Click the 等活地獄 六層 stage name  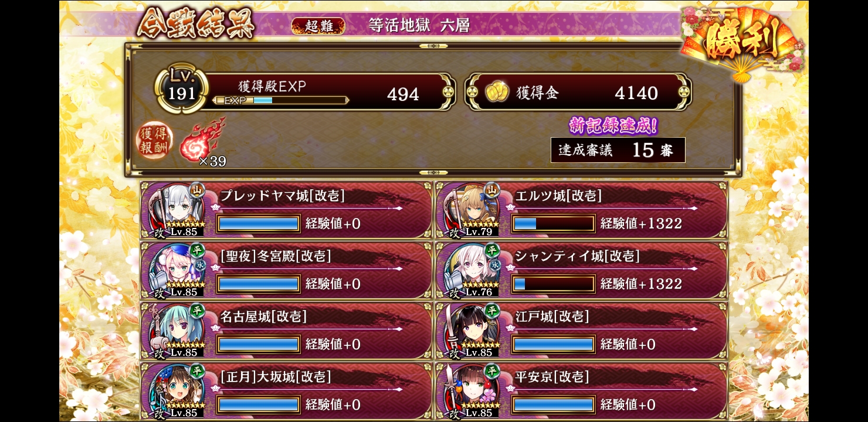tap(419, 25)
